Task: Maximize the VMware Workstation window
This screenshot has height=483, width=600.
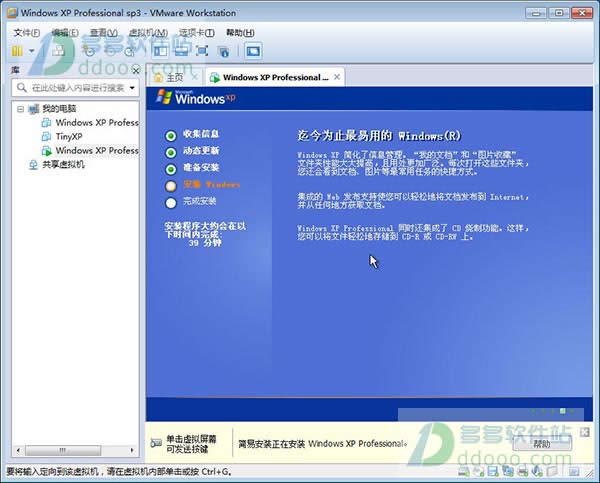Action: (559, 13)
